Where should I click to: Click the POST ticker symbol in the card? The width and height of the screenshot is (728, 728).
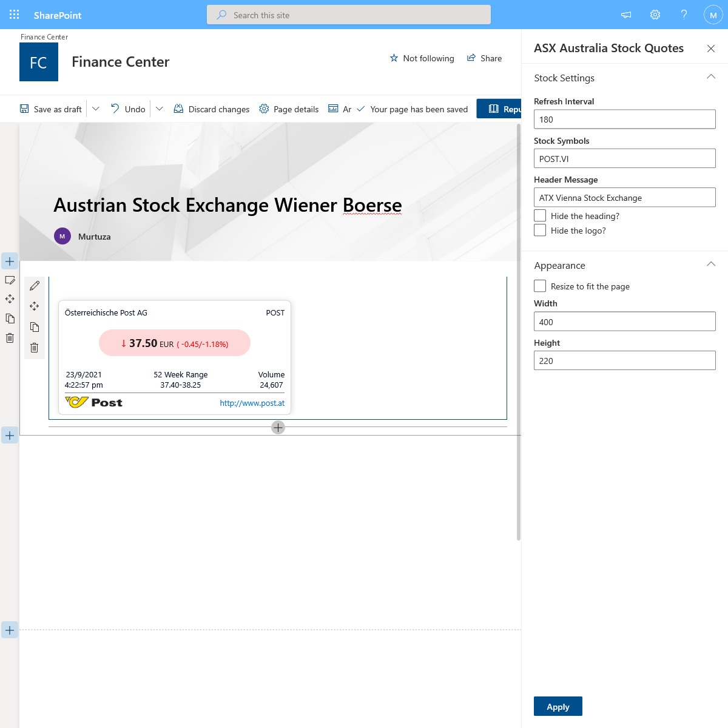[275, 313]
